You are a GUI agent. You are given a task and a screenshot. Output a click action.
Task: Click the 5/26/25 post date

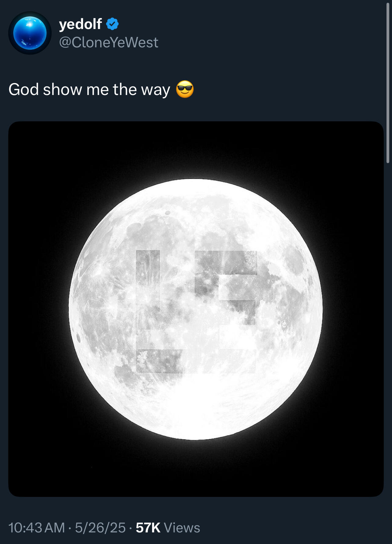[100, 528]
